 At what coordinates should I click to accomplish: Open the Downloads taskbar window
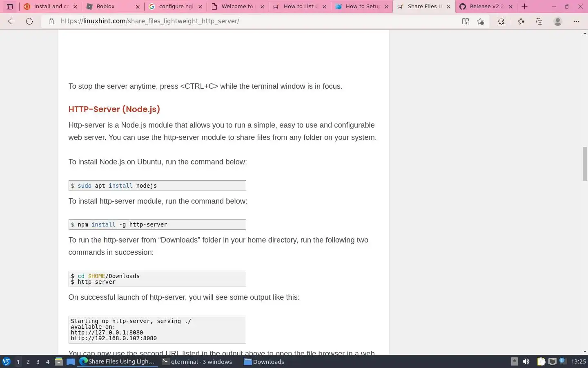[x=264, y=361]
